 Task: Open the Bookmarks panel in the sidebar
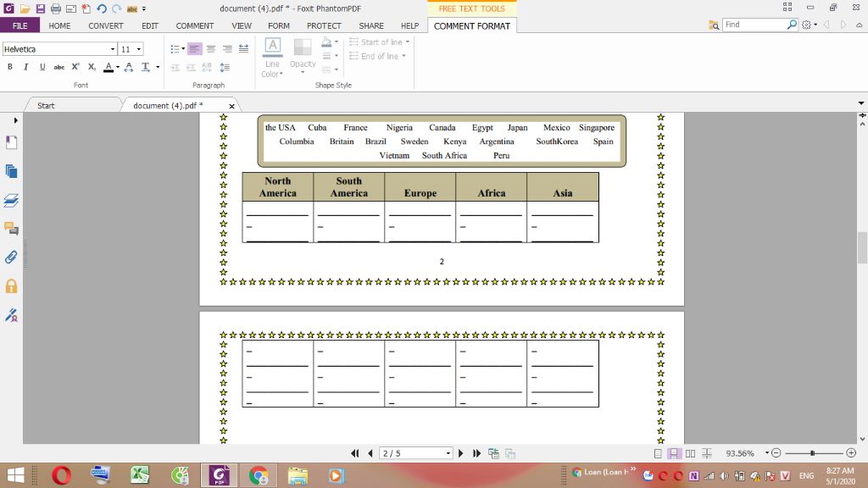tap(11, 142)
